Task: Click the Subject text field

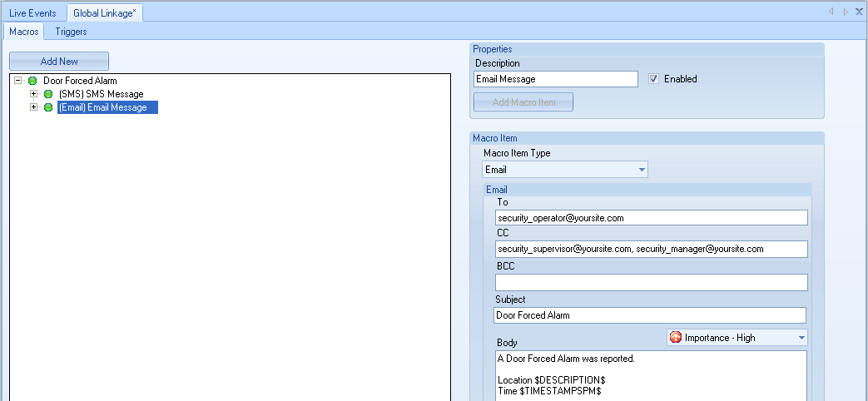Action: click(649, 315)
